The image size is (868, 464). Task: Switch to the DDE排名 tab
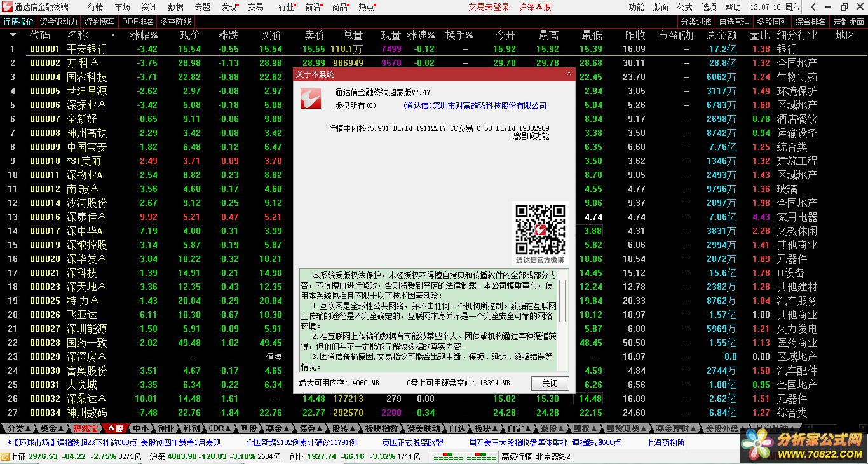tap(138, 22)
